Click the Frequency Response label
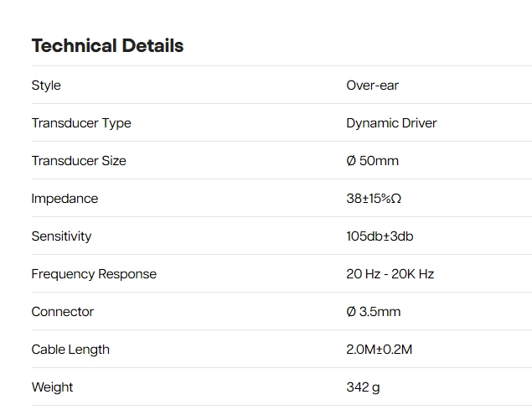532x410 pixels. tap(94, 274)
